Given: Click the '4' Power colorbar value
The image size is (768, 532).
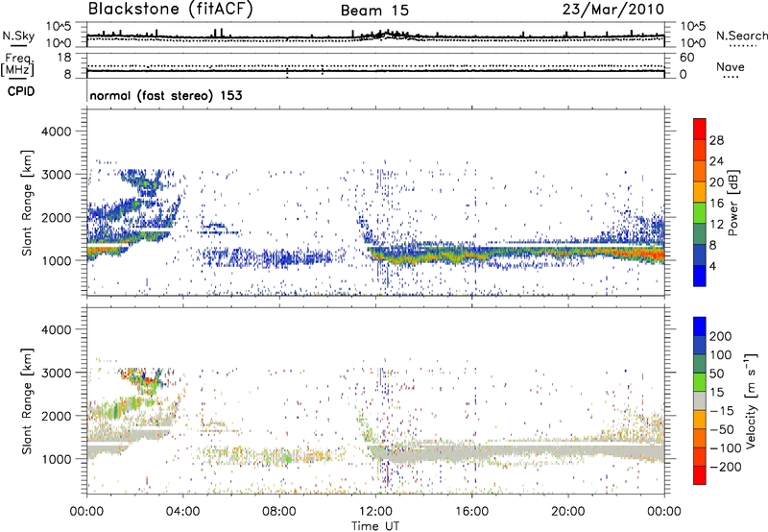Looking at the screenshot, I should 712,267.
